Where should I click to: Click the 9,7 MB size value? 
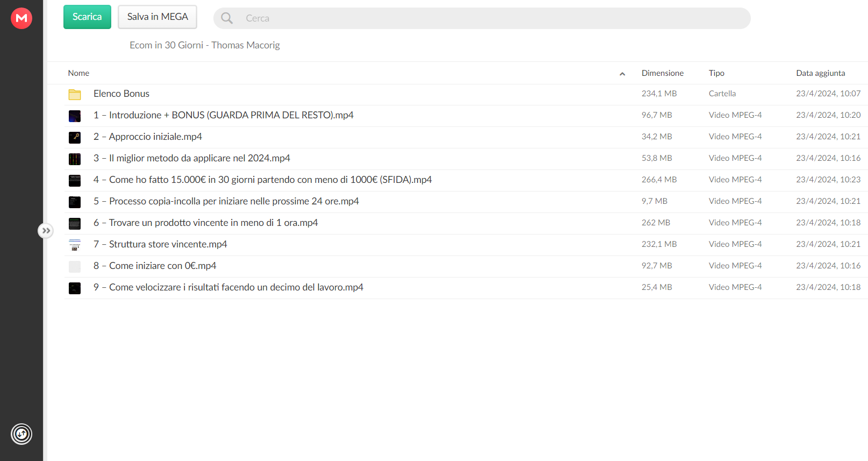point(654,201)
